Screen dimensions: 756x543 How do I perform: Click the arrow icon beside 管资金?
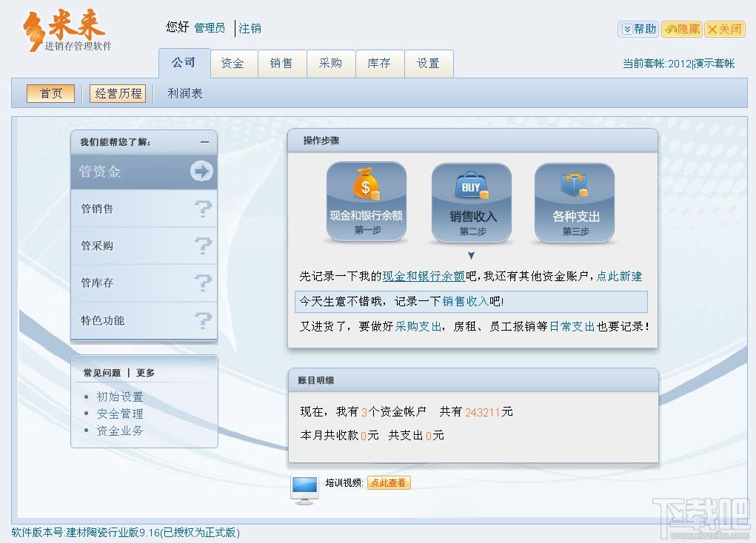(201, 172)
